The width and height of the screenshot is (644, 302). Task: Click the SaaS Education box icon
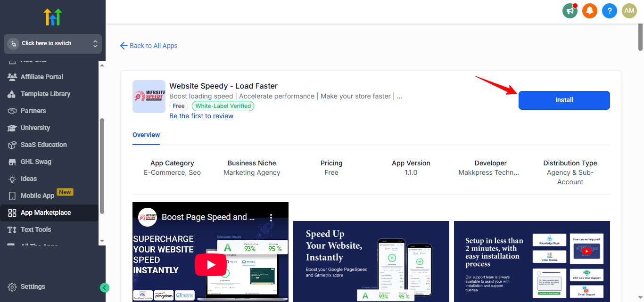(12, 145)
